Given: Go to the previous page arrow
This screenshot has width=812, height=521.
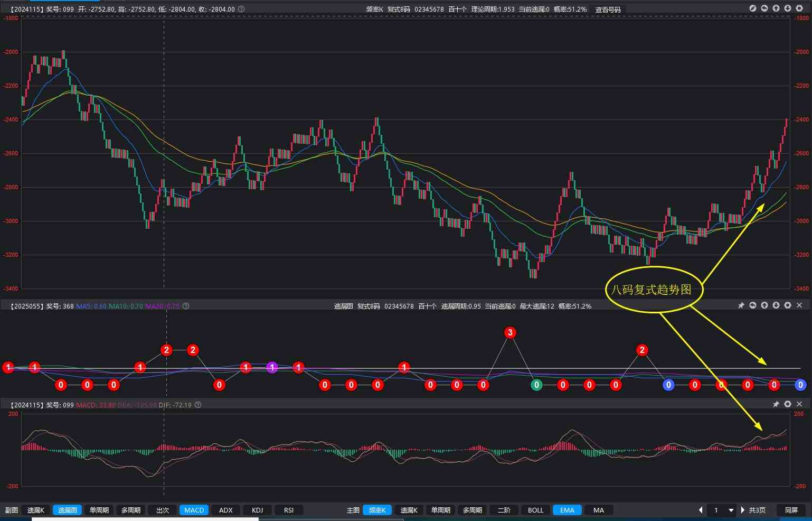Looking at the screenshot, I should (701, 510).
